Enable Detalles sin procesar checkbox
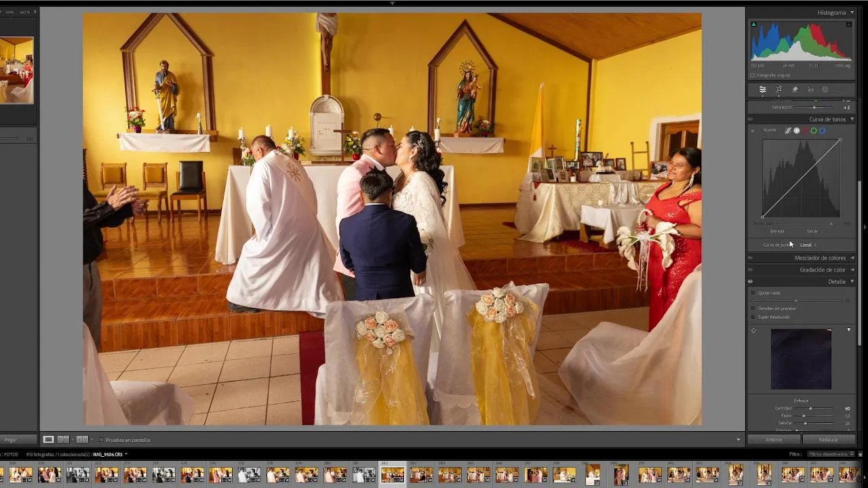868x488 pixels. 753,308
